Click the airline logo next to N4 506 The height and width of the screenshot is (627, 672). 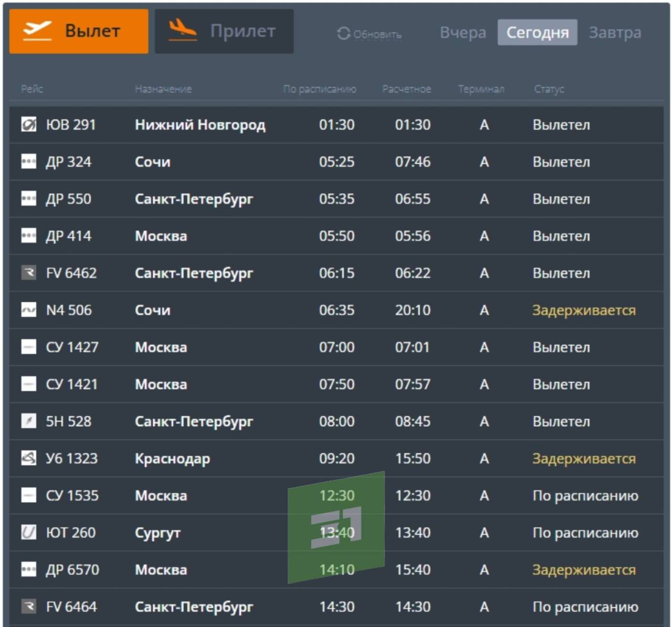(28, 310)
